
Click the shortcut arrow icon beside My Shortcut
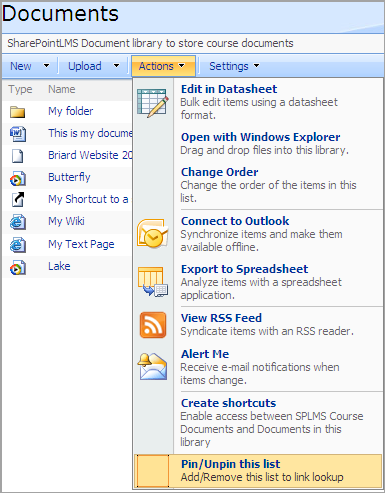pos(18,200)
